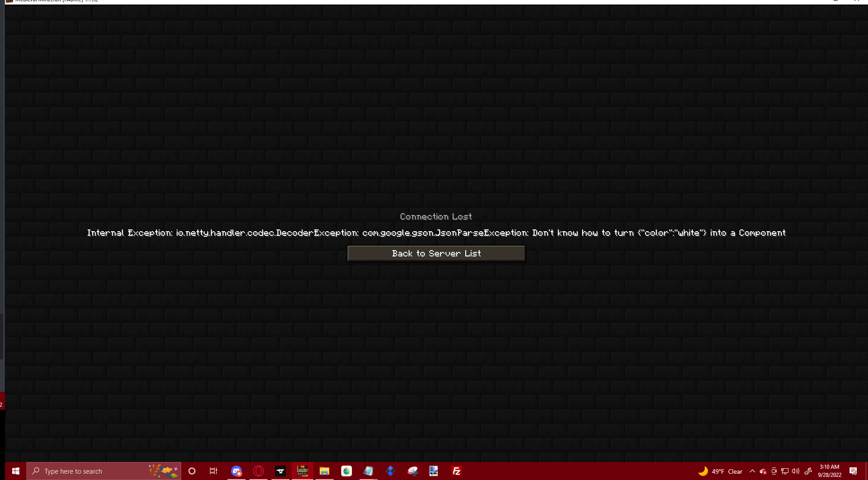Open the volume control in system tray
868x480 pixels.
[x=795, y=471]
